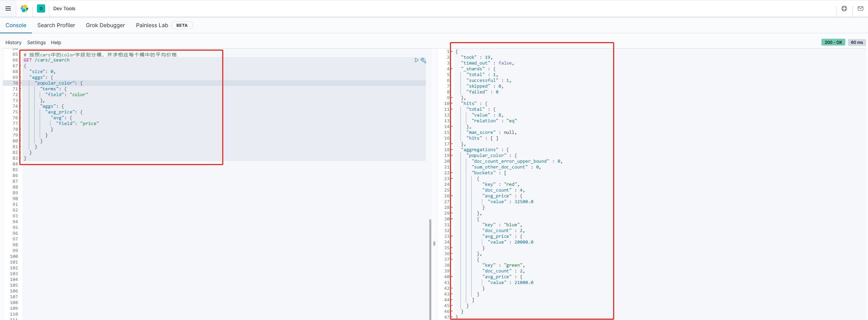Open the wrench request options icon
Image resolution: width=868 pixels, height=320 pixels.
click(x=423, y=60)
